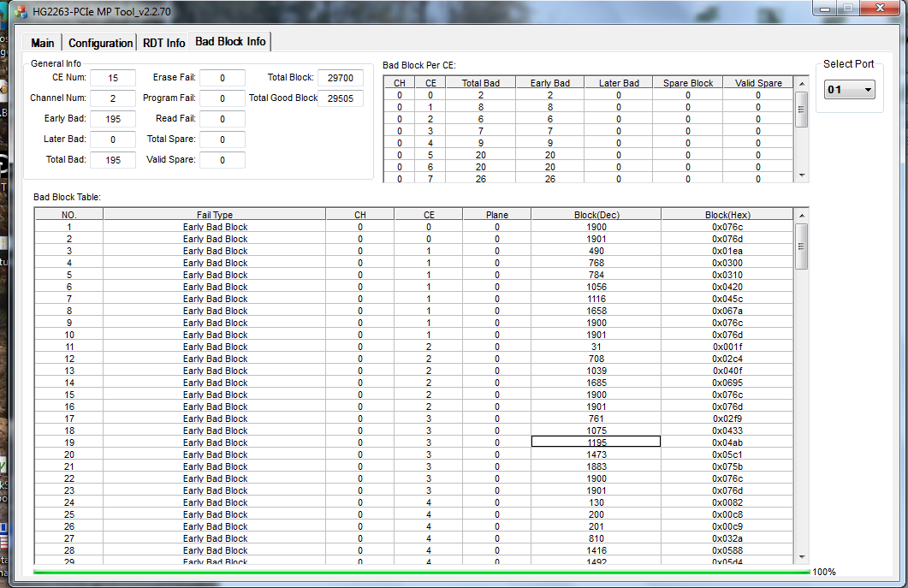This screenshot has height=588, width=908.
Task: Click block value 1658 in row 8
Action: point(596,311)
